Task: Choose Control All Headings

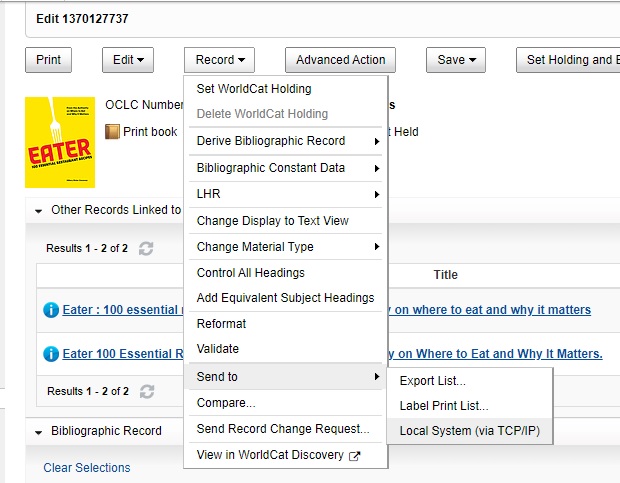Action: (285, 273)
